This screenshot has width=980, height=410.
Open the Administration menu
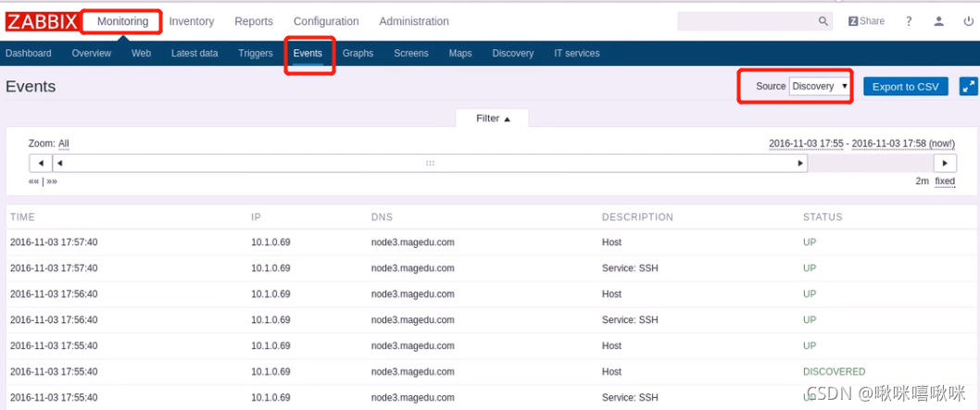click(x=414, y=21)
